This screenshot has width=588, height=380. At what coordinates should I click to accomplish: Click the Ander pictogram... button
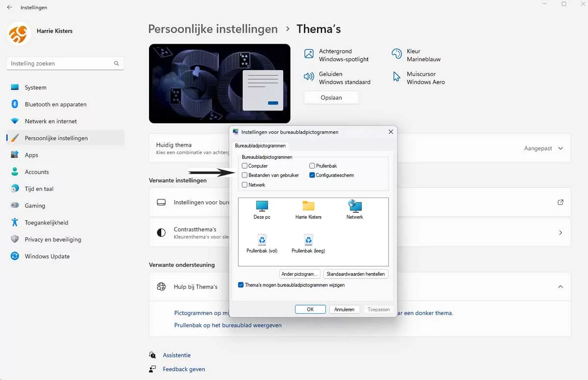[300, 274]
